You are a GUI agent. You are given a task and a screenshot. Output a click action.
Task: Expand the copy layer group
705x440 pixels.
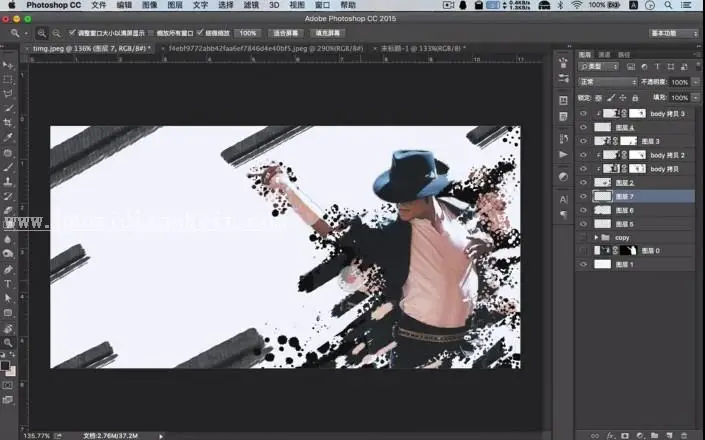[x=596, y=237]
